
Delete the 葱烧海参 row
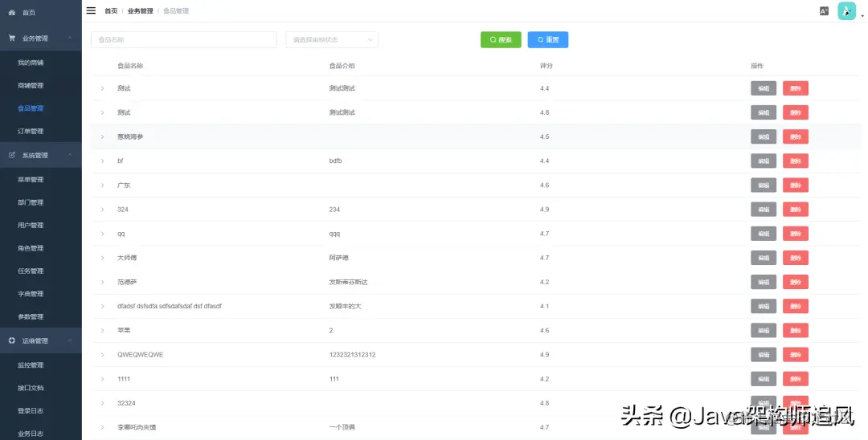(796, 136)
